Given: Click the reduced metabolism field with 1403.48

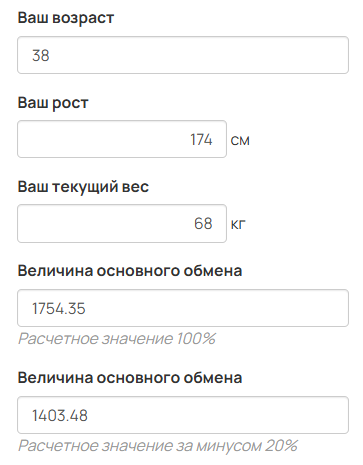Looking at the screenshot, I should (x=183, y=415).
